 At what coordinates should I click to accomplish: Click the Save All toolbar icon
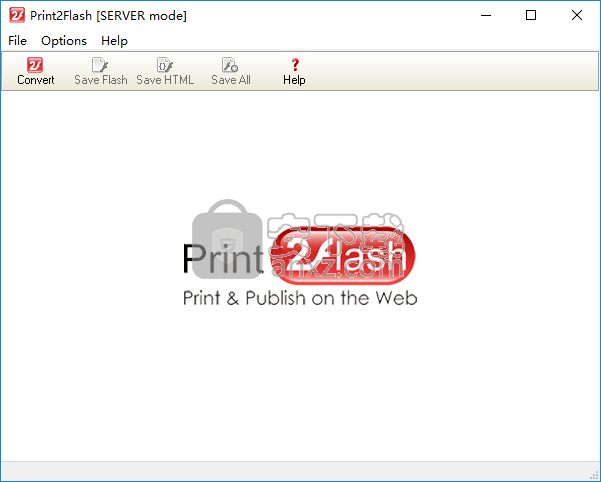pos(230,65)
